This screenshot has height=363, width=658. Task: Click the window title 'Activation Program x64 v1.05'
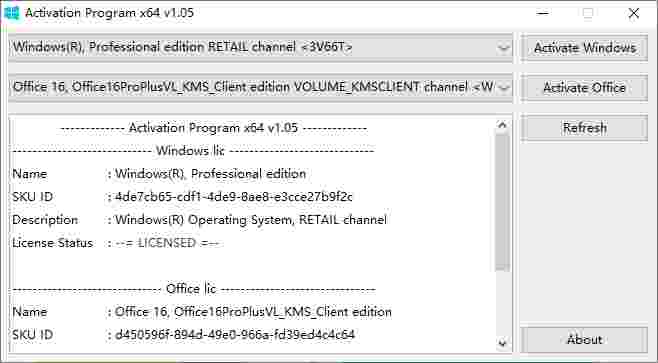coord(109,13)
